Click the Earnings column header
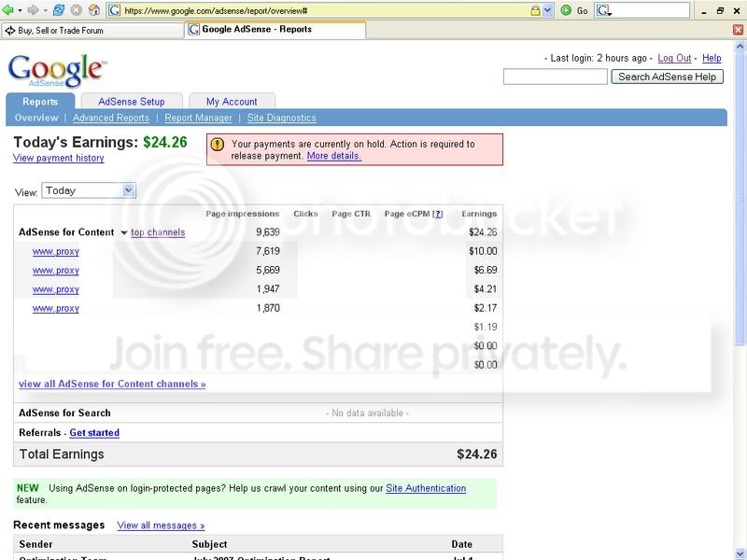This screenshot has width=747, height=560. coord(479,214)
